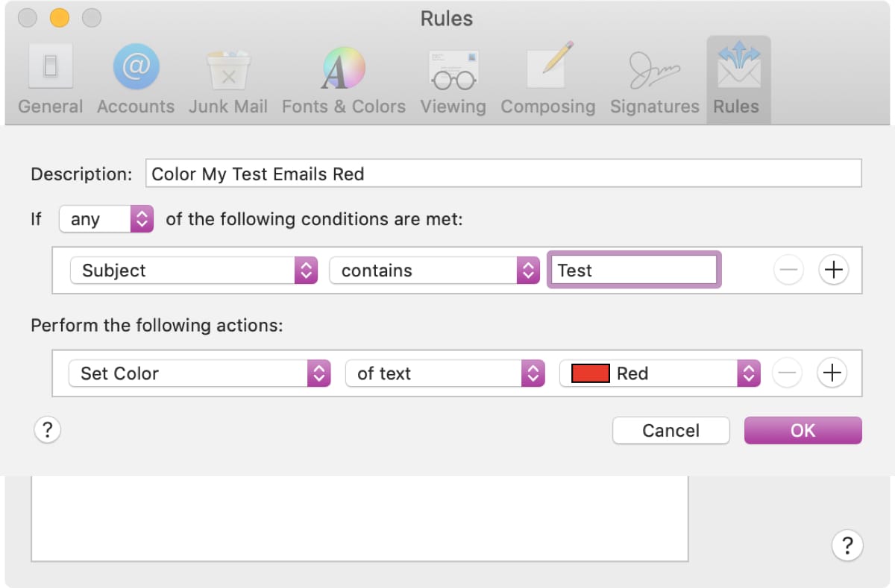Open the 'contains' operator dropdown

click(434, 270)
